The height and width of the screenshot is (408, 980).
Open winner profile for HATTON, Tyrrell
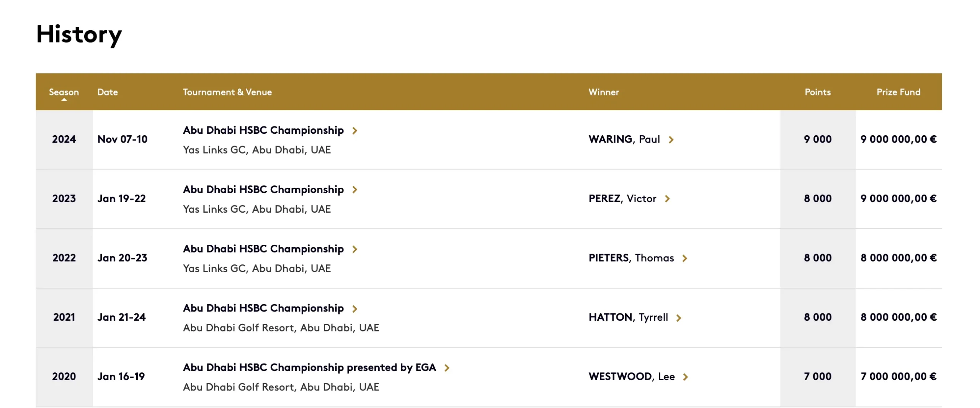(x=628, y=318)
